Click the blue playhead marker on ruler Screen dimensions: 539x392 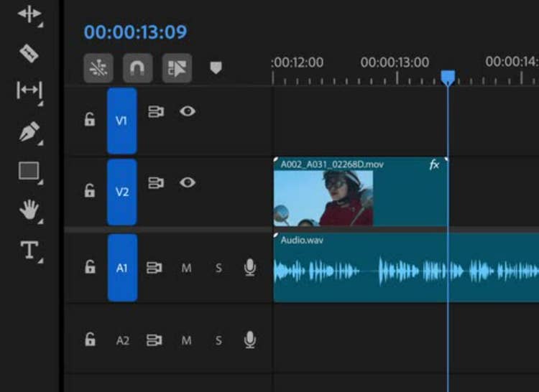click(x=448, y=78)
